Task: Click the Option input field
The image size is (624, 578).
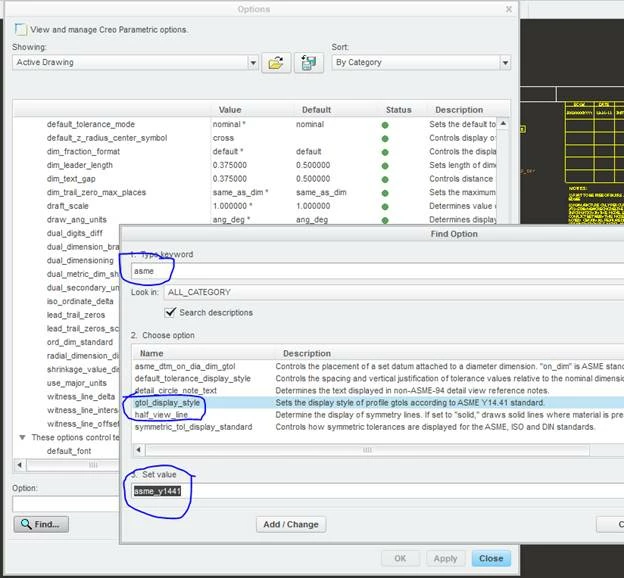Action: [66, 504]
